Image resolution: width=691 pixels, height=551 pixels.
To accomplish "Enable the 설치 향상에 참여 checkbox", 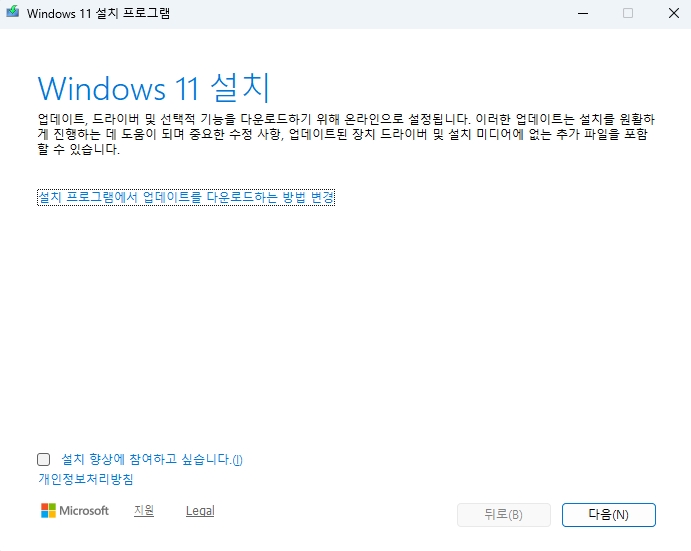I will 44,460.
